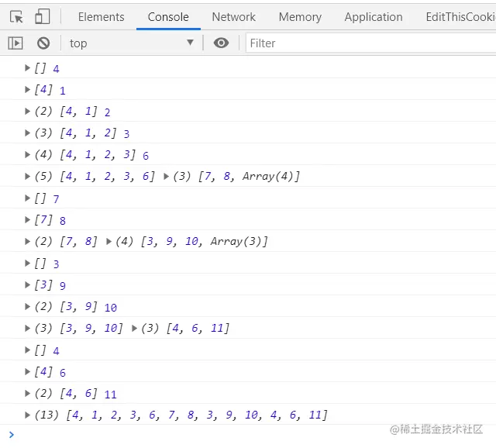This screenshot has height=448, width=496.
Task: Open the top context dropdown
Action: pyautogui.click(x=132, y=43)
